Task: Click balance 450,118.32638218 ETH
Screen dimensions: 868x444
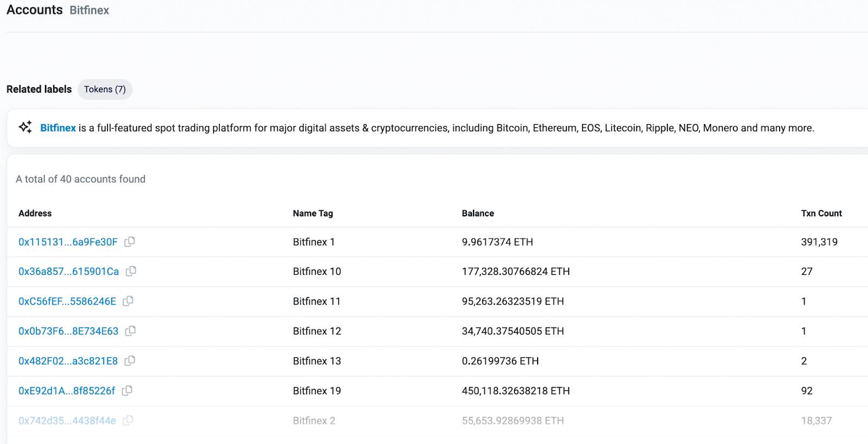Action: (516, 390)
